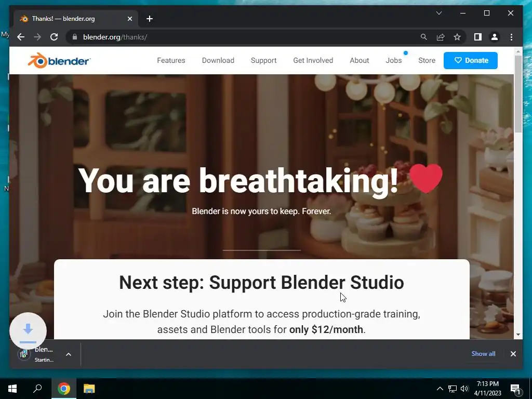Viewport: 532px width, 399px height.
Task: Open Windows taskbar search
Action: click(37, 389)
